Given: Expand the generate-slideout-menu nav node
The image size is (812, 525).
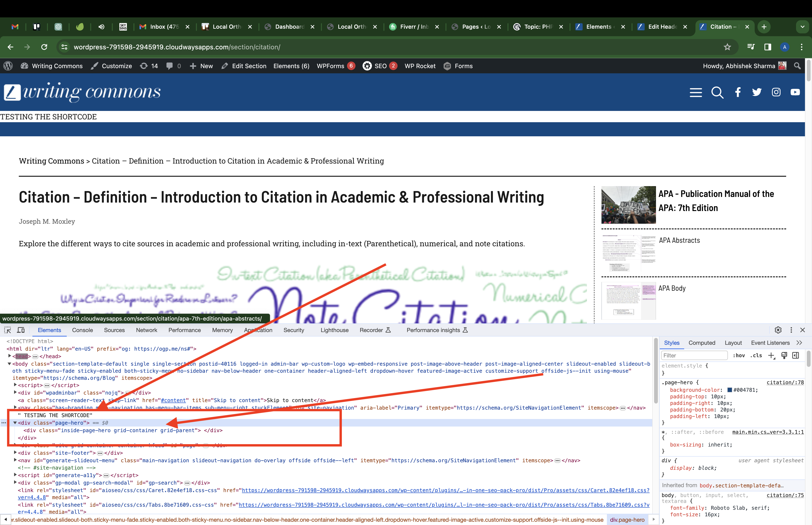Looking at the screenshot, I should 15,460.
